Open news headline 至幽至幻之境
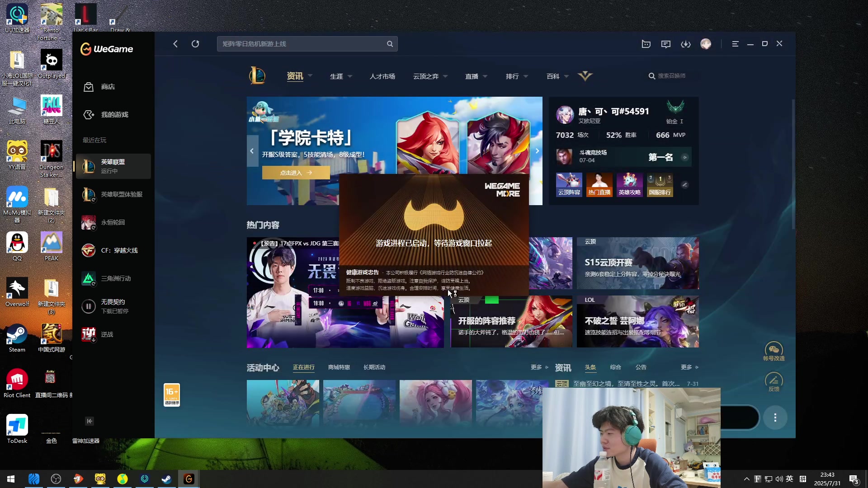 pos(626,384)
